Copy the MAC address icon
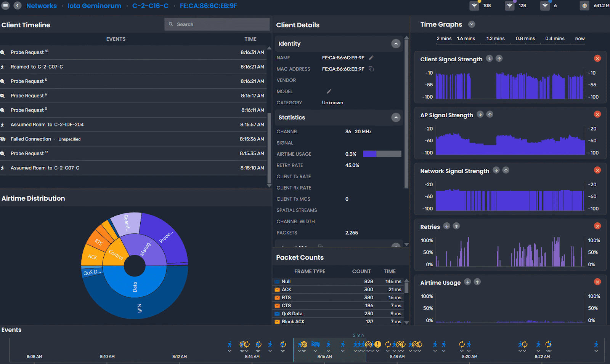 pos(371,69)
